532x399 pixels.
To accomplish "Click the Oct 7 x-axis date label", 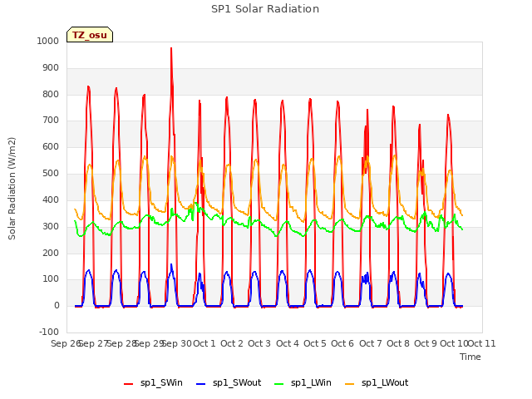I will coord(371,343).
